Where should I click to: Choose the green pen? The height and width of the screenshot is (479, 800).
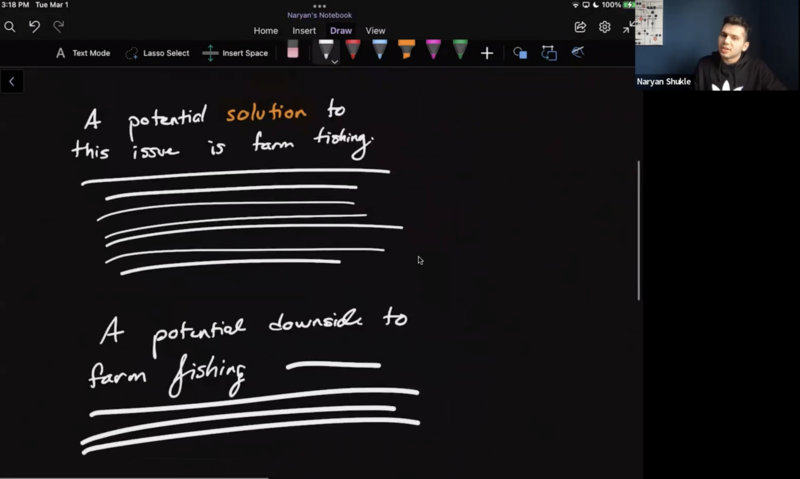pos(459,50)
